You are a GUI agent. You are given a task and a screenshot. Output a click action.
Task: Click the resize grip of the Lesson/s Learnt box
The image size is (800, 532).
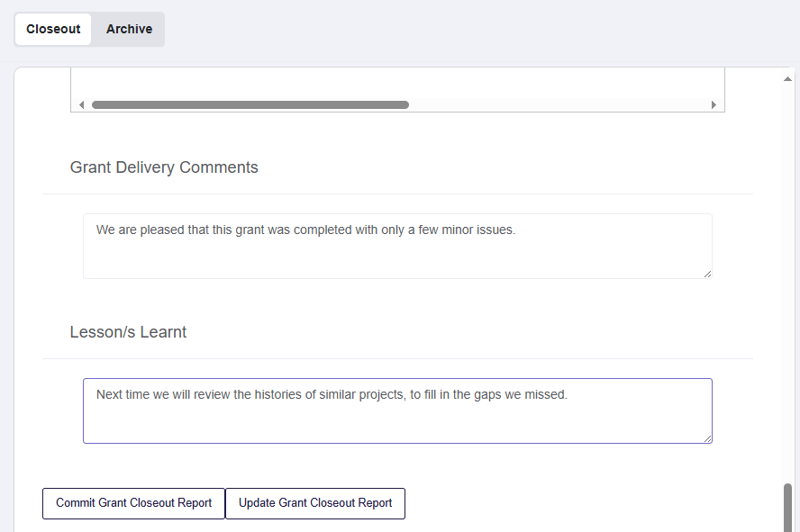coord(707,438)
